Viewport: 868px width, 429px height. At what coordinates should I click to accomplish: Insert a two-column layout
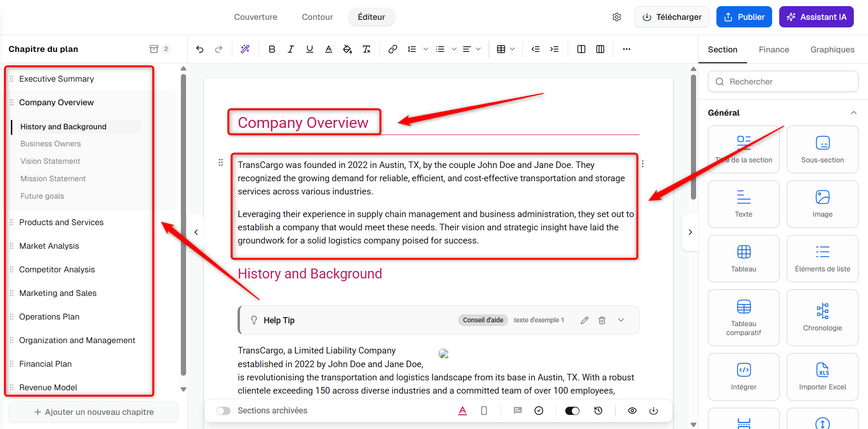[x=581, y=49]
